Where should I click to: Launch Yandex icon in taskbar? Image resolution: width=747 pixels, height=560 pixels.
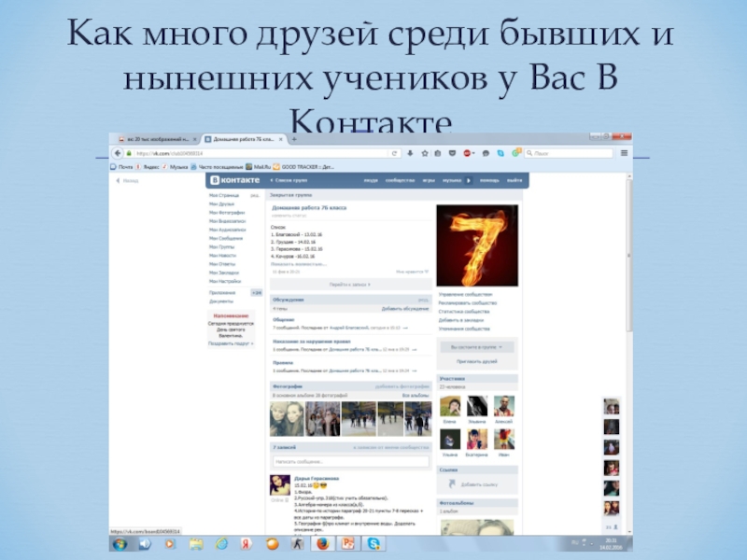(x=247, y=544)
